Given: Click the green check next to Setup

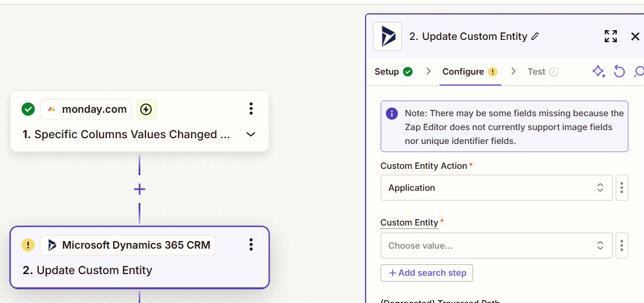Looking at the screenshot, I should pos(407,72).
